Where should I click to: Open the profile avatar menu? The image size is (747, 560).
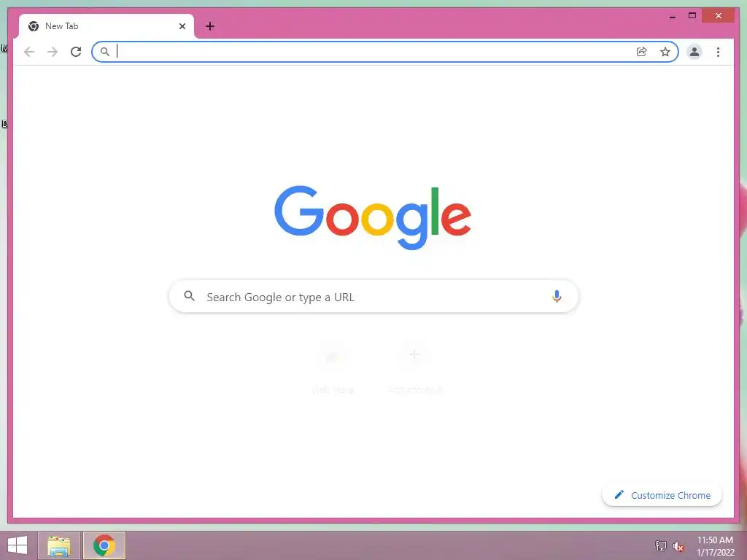[694, 52]
